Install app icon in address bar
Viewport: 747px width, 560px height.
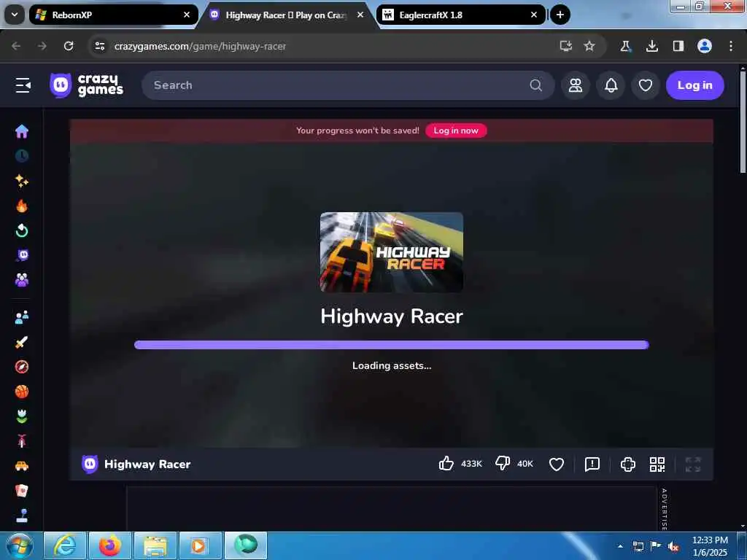(x=565, y=46)
